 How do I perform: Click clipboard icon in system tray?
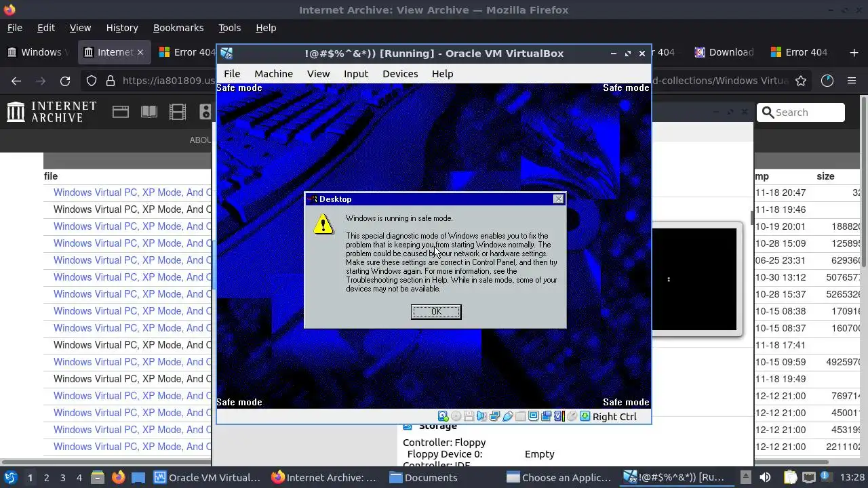pos(790,477)
